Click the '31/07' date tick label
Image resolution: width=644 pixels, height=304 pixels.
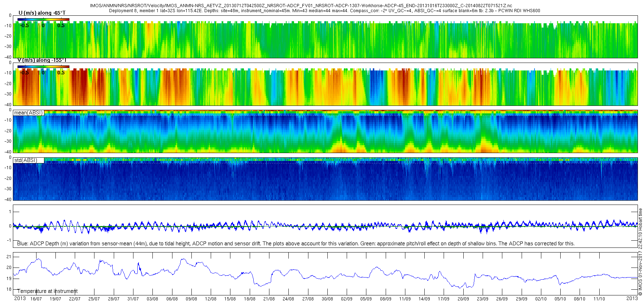pos(133,299)
